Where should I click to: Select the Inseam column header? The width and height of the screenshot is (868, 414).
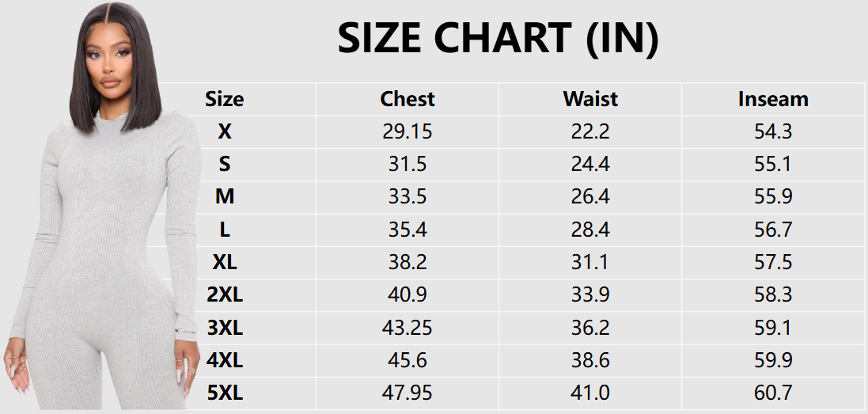[773, 99]
